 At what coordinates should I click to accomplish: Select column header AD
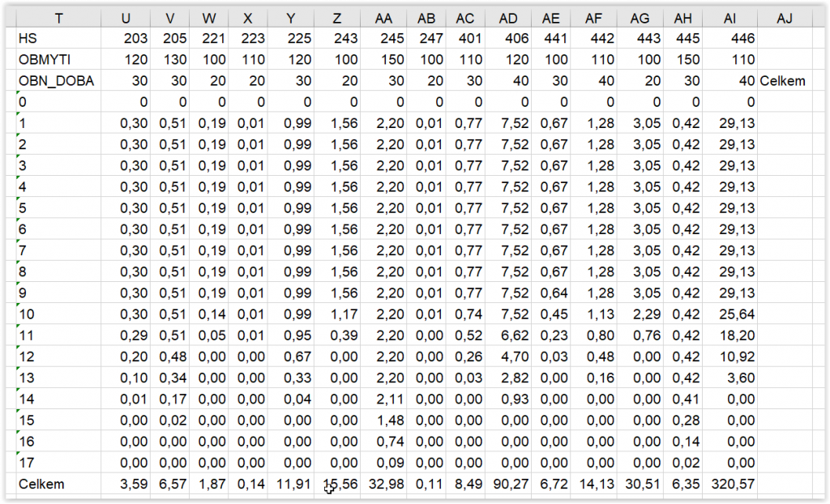pos(508,19)
